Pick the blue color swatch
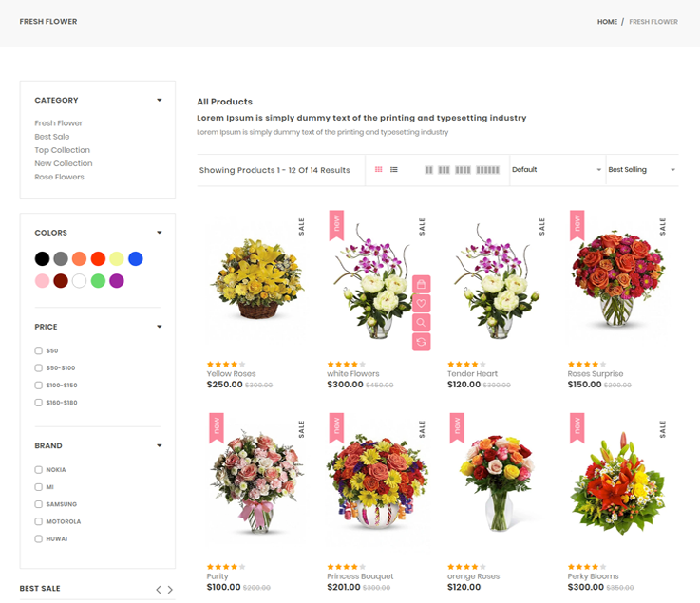The height and width of the screenshot is (603, 700). click(x=136, y=258)
